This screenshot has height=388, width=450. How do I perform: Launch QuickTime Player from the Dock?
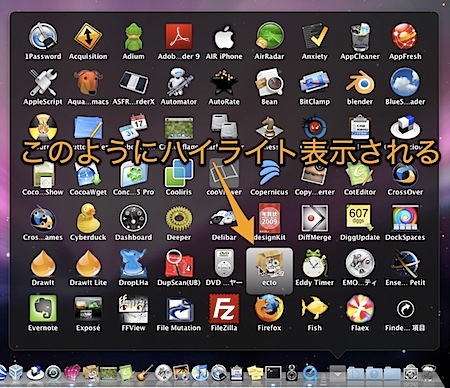[310, 373]
